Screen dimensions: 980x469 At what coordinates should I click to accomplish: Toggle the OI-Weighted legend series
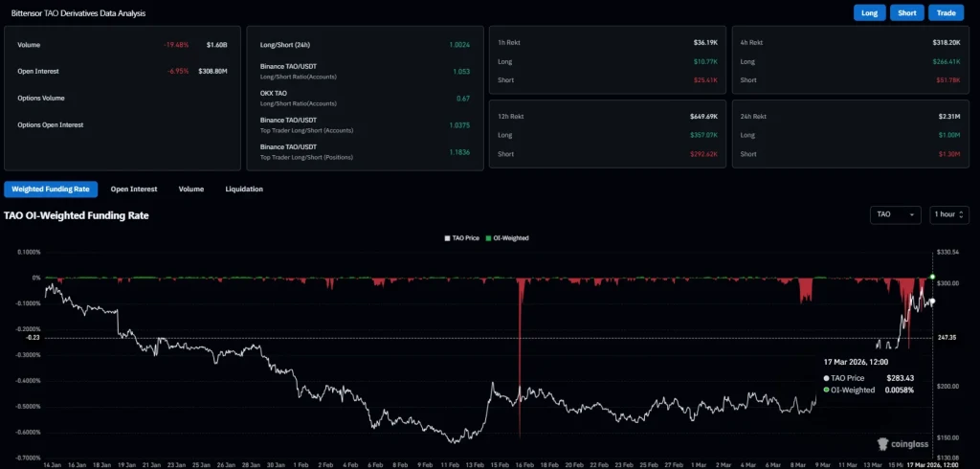(x=507, y=238)
